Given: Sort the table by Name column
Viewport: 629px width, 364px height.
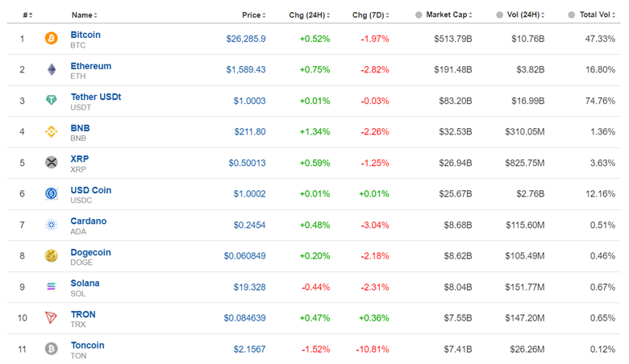Looking at the screenshot, I should [84, 15].
